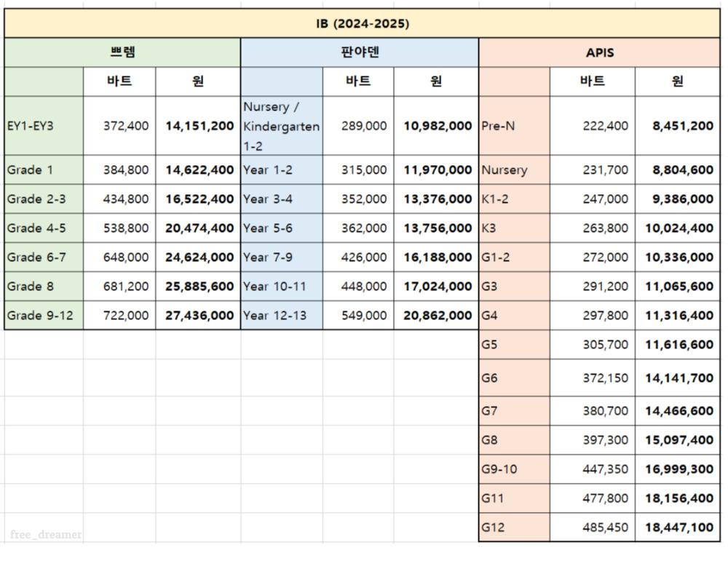Select cell with value 11,970,000
This screenshot has height=582, width=728.
(436, 170)
